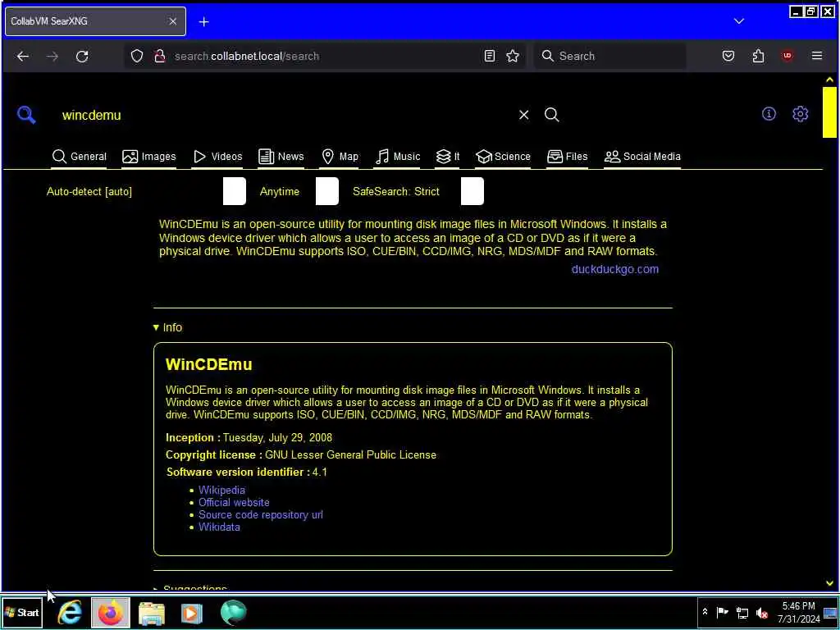
Task: Click GNU Lesser General Public License text
Action: tap(350, 454)
